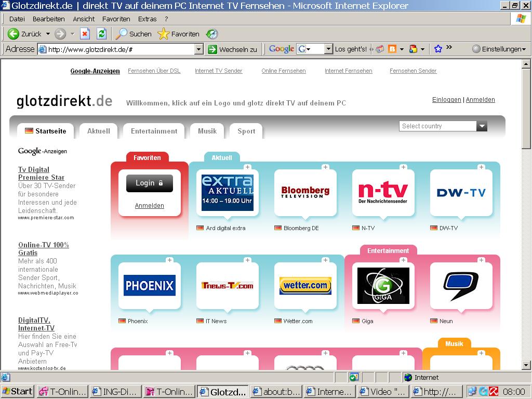The height and width of the screenshot is (399, 532).
Task: Open the history clock icon in toolbar
Action: click(212, 34)
